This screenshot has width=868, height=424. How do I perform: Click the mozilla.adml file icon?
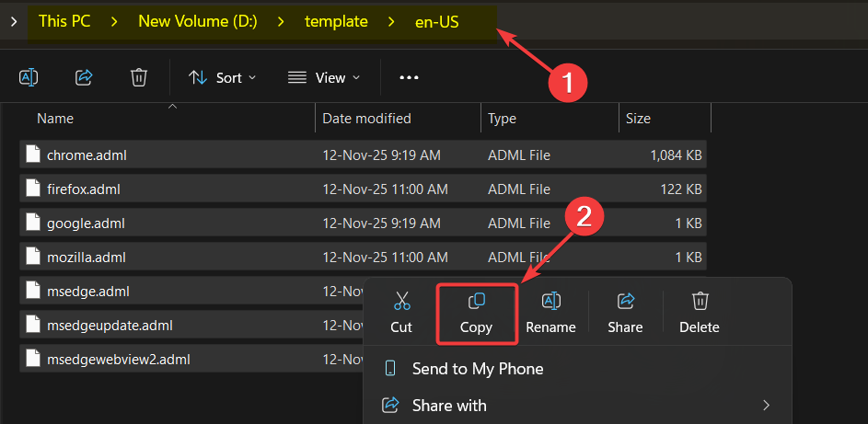tap(33, 257)
